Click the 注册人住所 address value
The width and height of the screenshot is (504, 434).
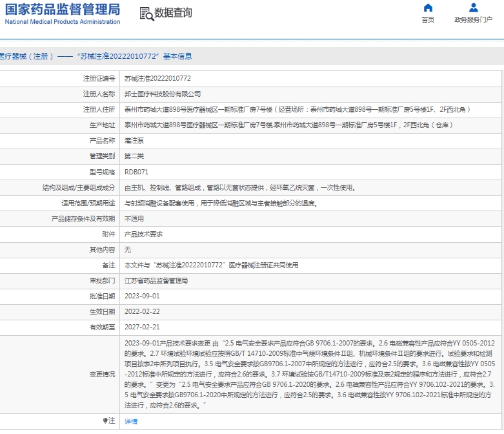click(x=297, y=110)
